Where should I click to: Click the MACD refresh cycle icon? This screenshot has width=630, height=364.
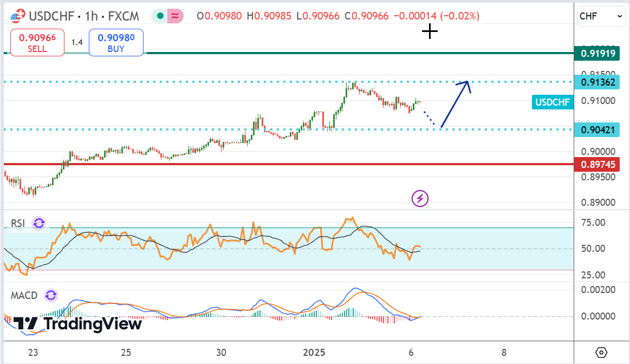50,295
